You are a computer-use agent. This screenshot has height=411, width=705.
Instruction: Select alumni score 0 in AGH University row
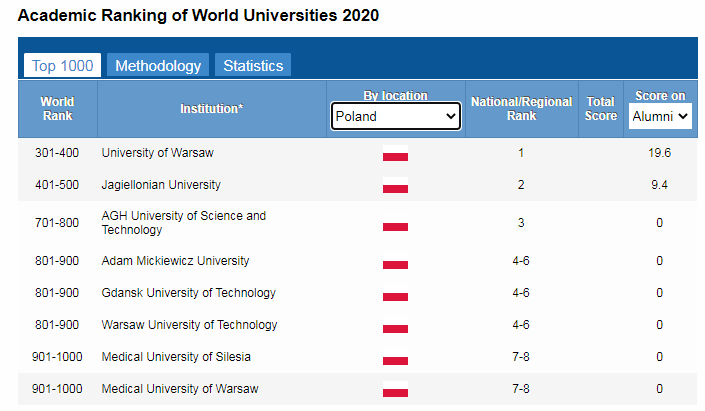(660, 223)
